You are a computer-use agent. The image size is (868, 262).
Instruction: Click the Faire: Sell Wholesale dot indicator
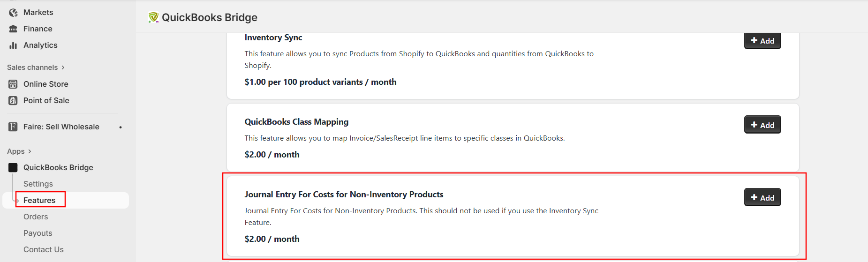point(121,127)
